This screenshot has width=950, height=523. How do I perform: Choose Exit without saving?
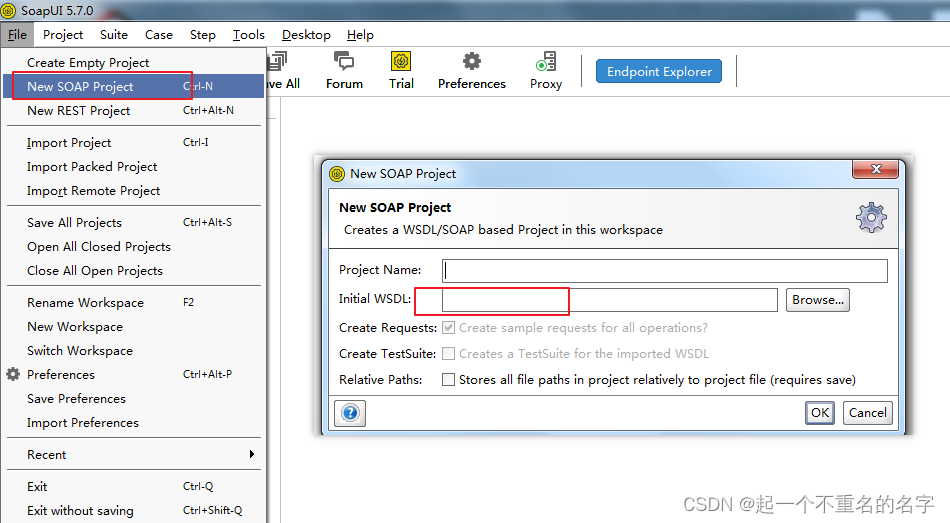point(133,510)
